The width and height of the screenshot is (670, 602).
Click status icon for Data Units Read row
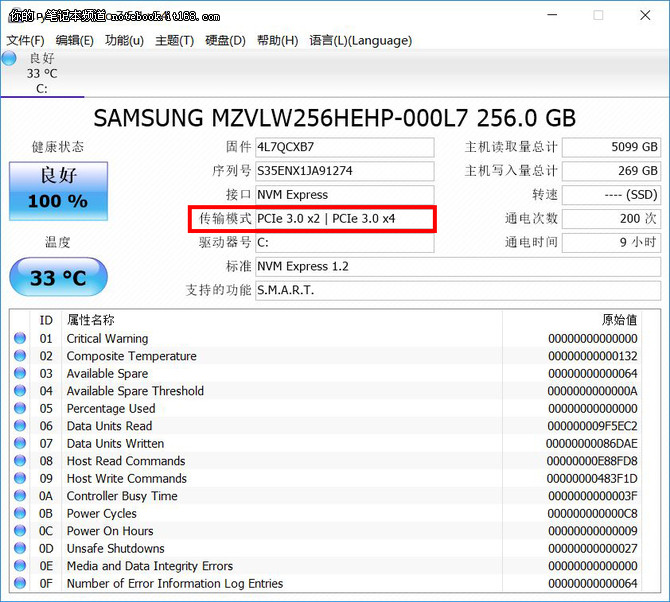coord(20,426)
